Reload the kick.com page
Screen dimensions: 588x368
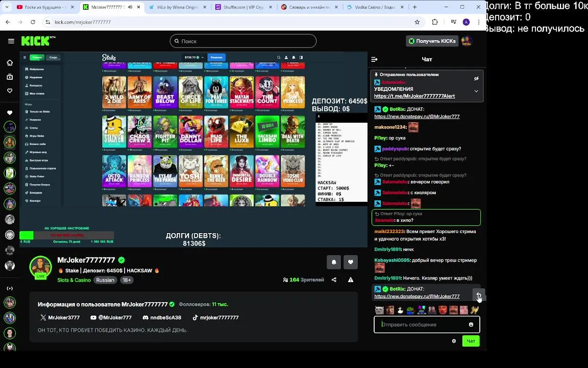click(33, 22)
